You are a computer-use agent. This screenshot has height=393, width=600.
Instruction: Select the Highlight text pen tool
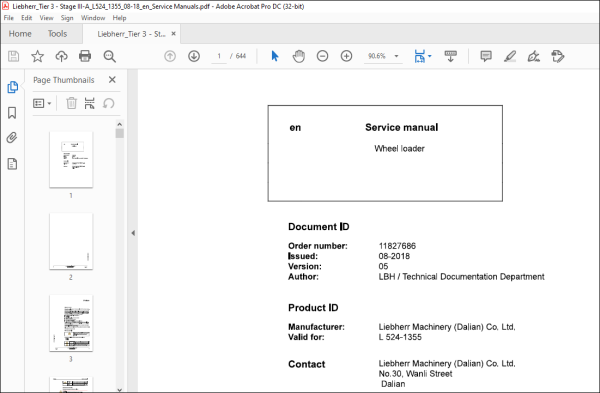tap(510, 56)
